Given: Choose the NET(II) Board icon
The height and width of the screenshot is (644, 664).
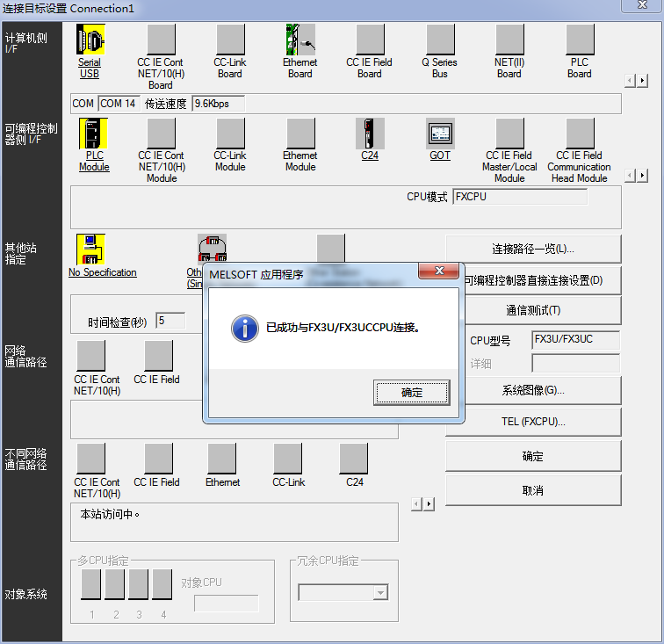Looking at the screenshot, I should click(x=509, y=40).
